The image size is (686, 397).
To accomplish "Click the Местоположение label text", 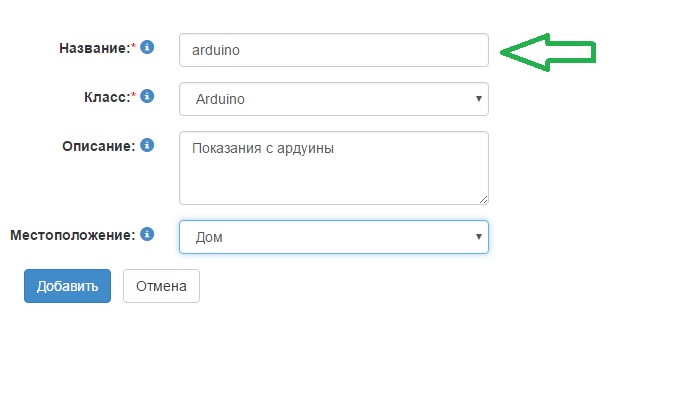I will (73, 235).
